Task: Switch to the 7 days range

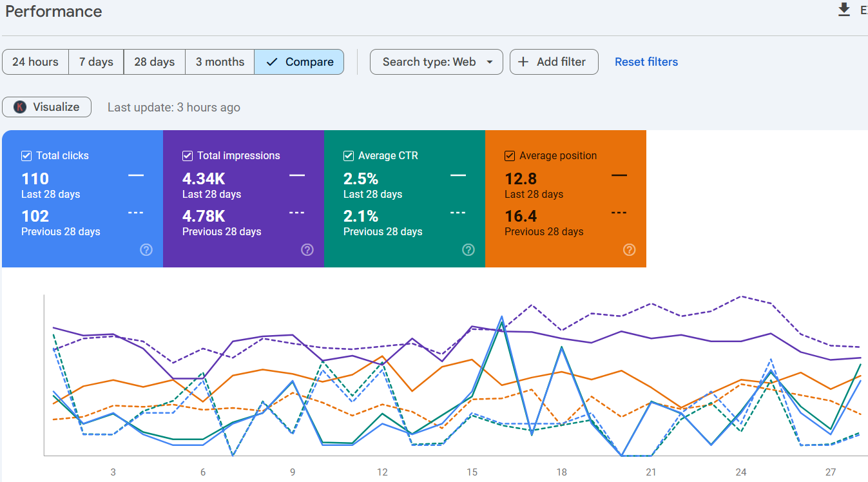Action: [96, 62]
